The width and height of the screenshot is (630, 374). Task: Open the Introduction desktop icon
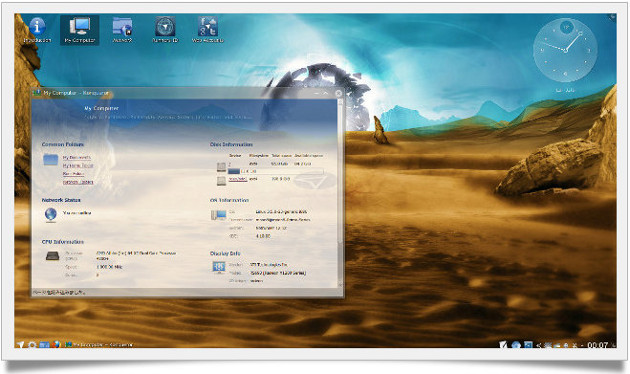[37, 30]
